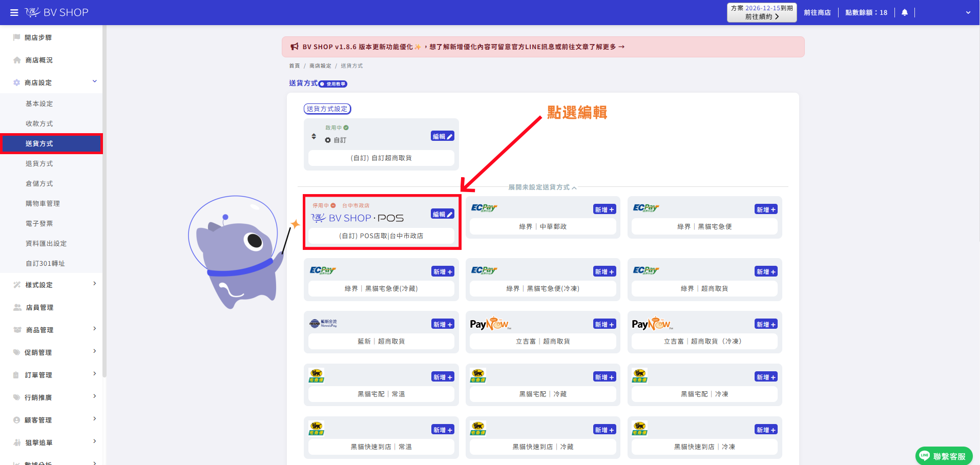Add 綠界 黑貓宅急便(冷藏) shipping method
The height and width of the screenshot is (465, 980).
click(x=443, y=272)
